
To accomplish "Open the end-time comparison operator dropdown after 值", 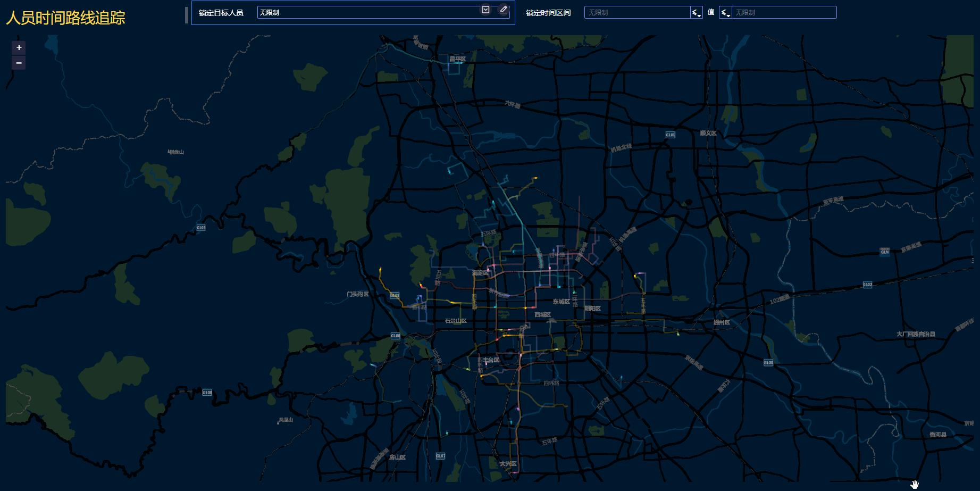I will point(725,13).
